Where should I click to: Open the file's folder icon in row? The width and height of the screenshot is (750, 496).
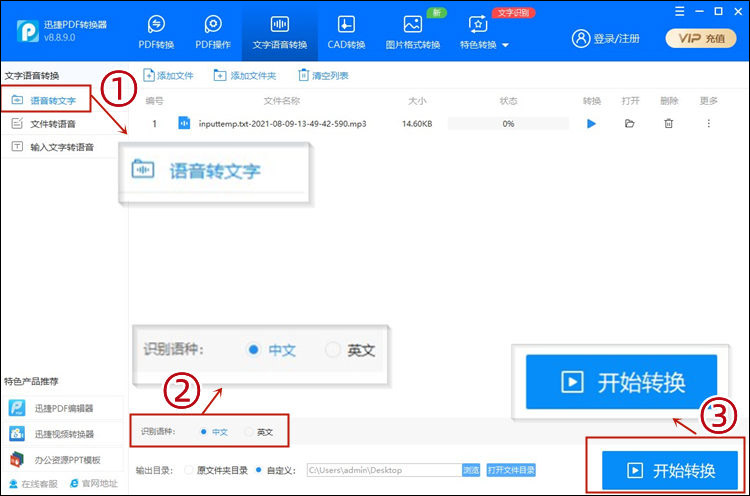pyautogui.click(x=629, y=123)
